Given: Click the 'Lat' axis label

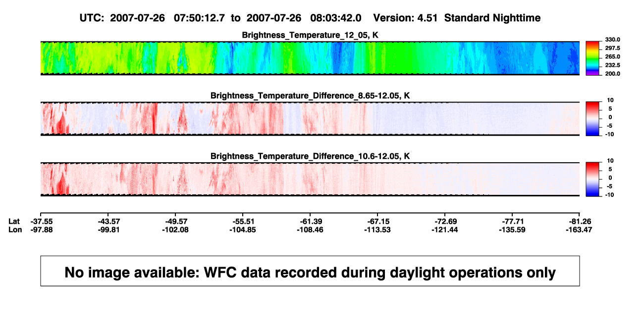Looking at the screenshot, I should coord(14,221).
